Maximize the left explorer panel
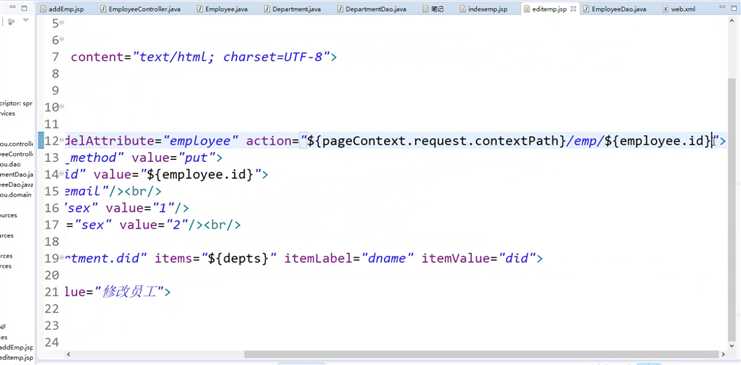 (x=25, y=8)
